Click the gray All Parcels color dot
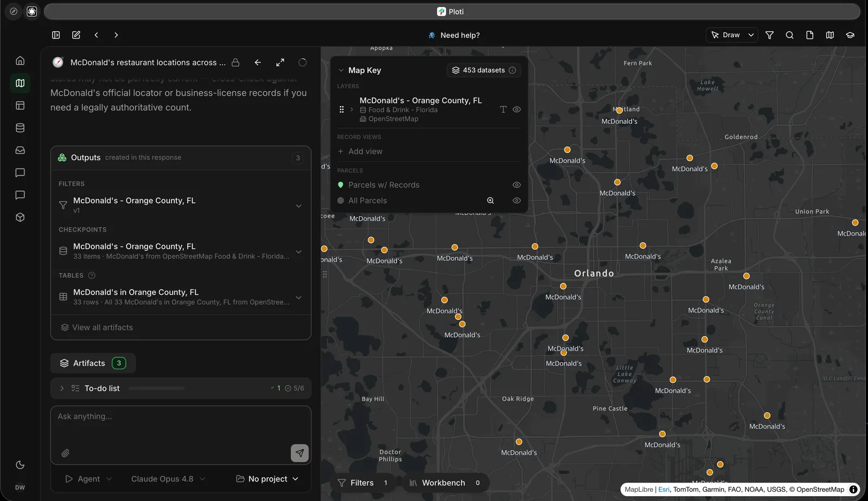The height and width of the screenshot is (501, 868). [341, 201]
